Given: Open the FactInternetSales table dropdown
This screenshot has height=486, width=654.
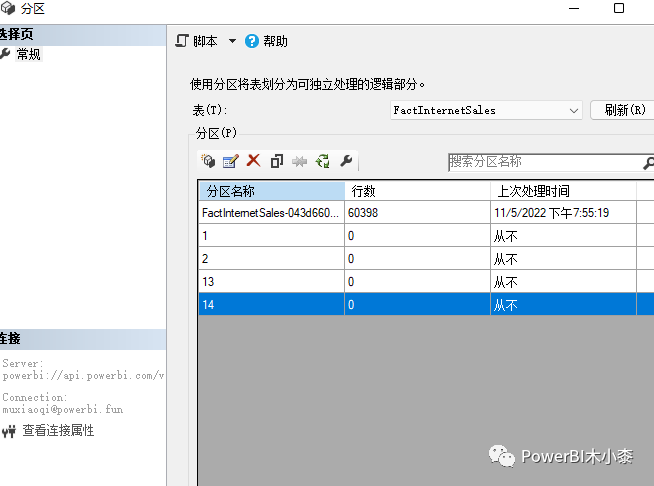Looking at the screenshot, I should click(x=574, y=111).
